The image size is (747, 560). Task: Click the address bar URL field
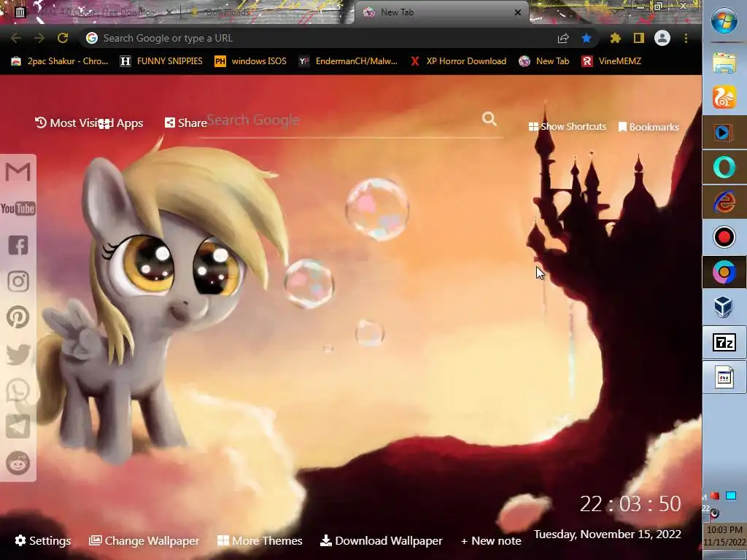[320, 38]
